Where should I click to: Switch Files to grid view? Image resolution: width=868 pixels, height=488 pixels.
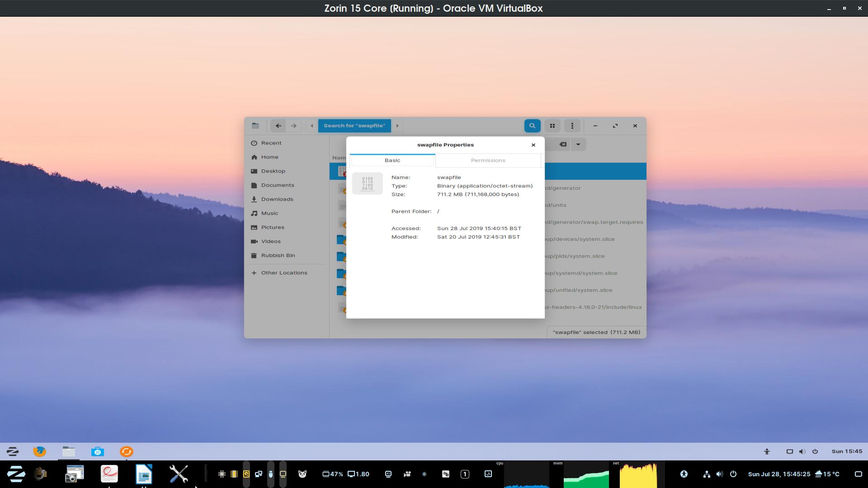coord(552,126)
